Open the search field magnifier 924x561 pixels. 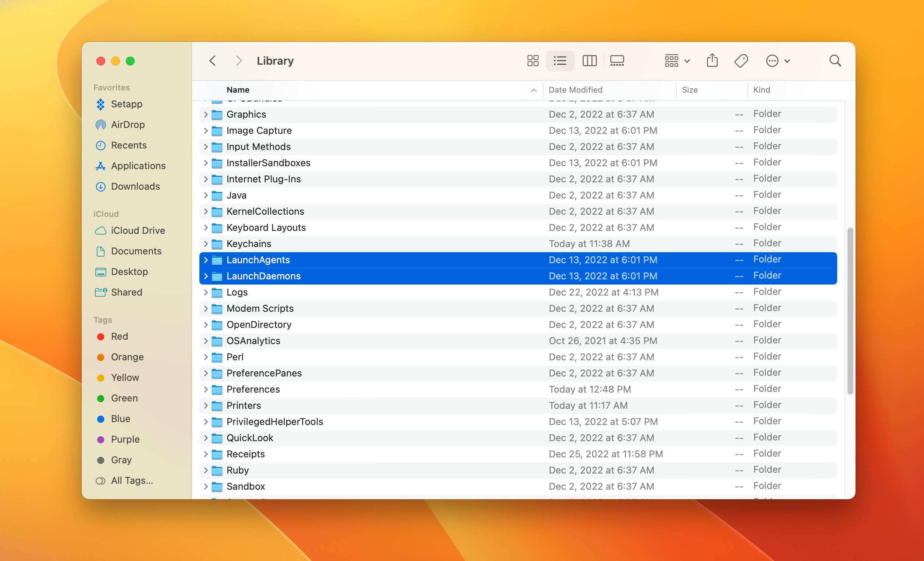point(835,61)
